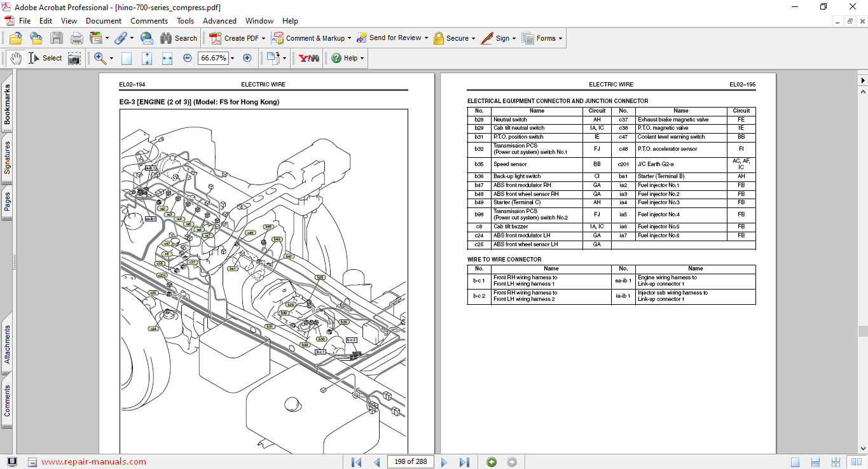Image resolution: width=868 pixels, height=469 pixels.
Task: Click the Zoom Out minus icon
Action: tap(188, 58)
